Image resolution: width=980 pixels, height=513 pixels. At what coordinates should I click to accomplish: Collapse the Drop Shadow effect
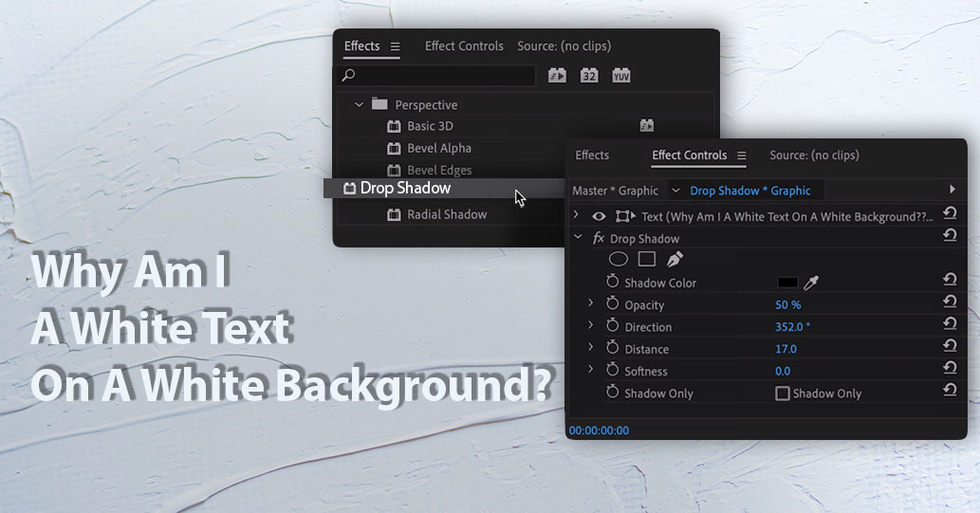tap(578, 239)
